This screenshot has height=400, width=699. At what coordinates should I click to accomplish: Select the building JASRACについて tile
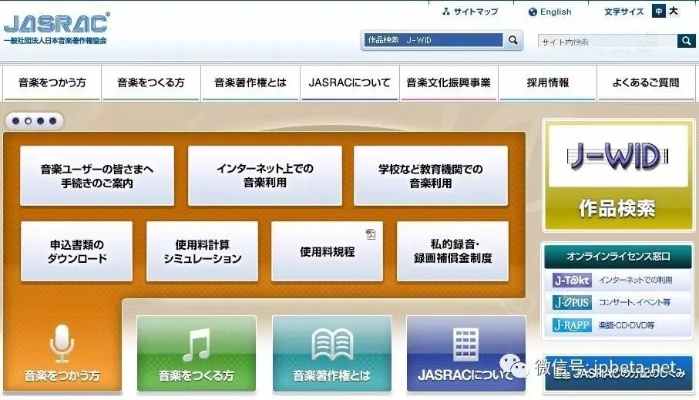coord(466,353)
